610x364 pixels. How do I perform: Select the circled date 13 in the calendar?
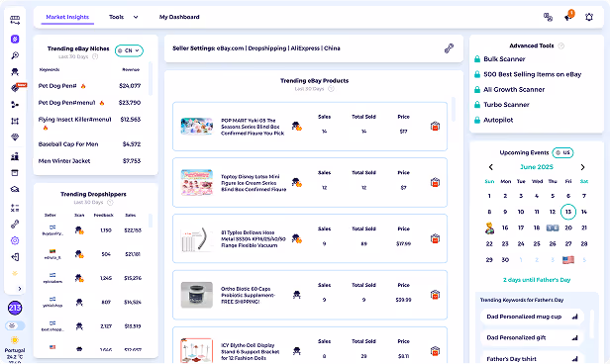(x=568, y=212)
